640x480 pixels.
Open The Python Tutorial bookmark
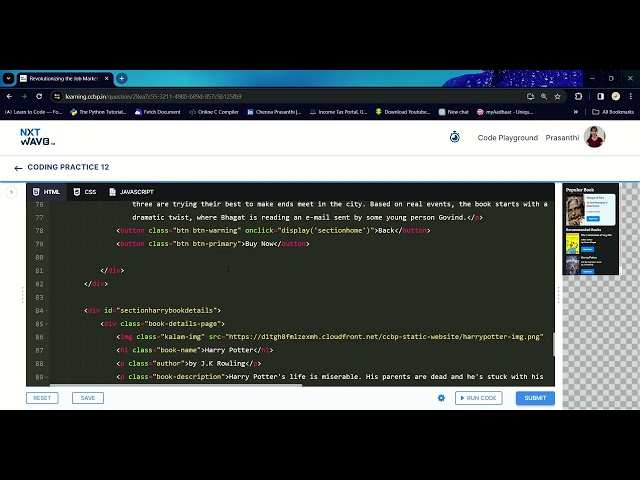(98, 112)
